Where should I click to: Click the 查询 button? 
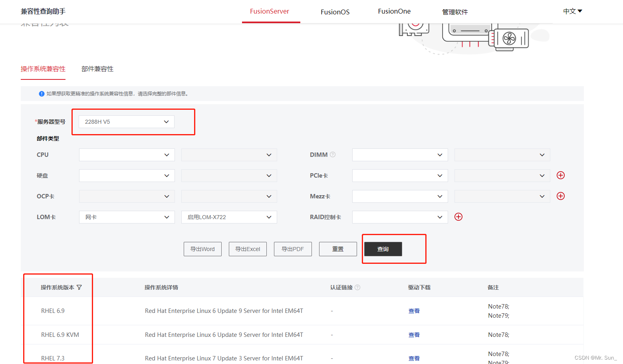coord(383,249)
